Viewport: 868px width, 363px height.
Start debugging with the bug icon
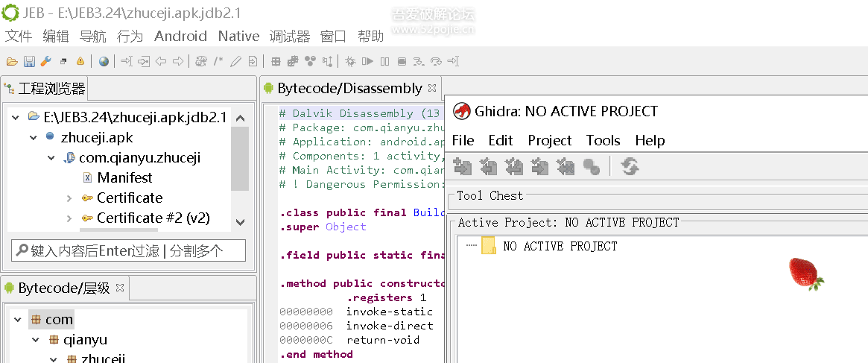(x=350, y=62)
